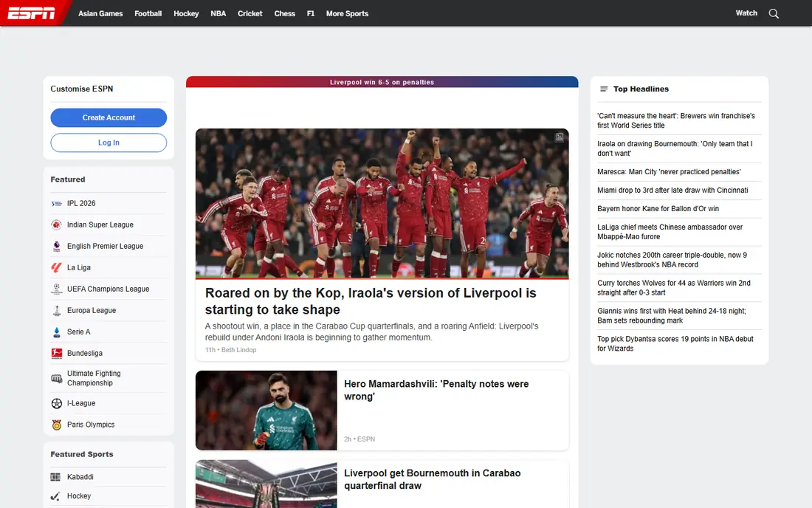The image size is (812, 508).
Task: Open the search magnifier icon
Action: (774, 13)
